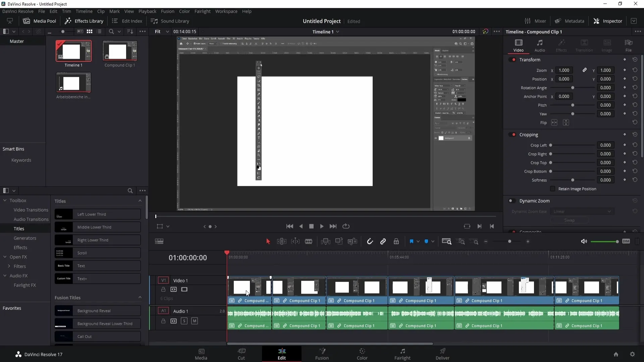Expand the Cropping section in Inspector
The height and width of the screenshot is (362, 644).
pos(529,134)
